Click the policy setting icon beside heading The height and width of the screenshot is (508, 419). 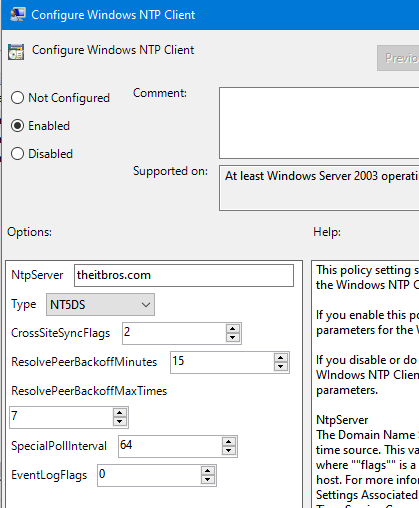[x=16, y=52]
